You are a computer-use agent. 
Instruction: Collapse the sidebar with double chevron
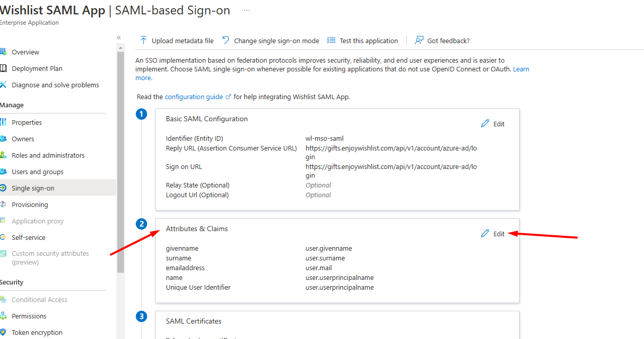119,37
